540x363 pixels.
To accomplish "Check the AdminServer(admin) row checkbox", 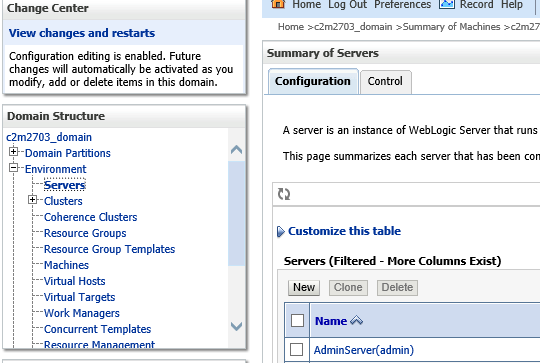I will [297, 350].
